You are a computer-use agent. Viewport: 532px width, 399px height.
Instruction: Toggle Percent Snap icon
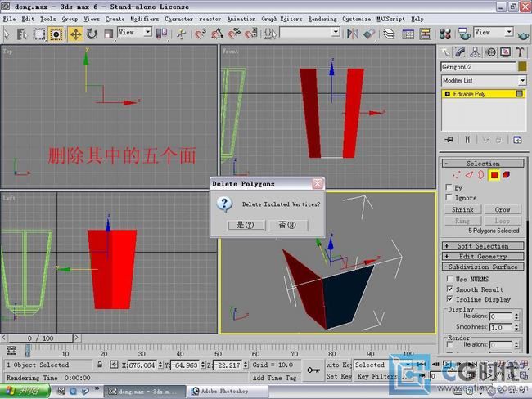click(x=234, y=34)
